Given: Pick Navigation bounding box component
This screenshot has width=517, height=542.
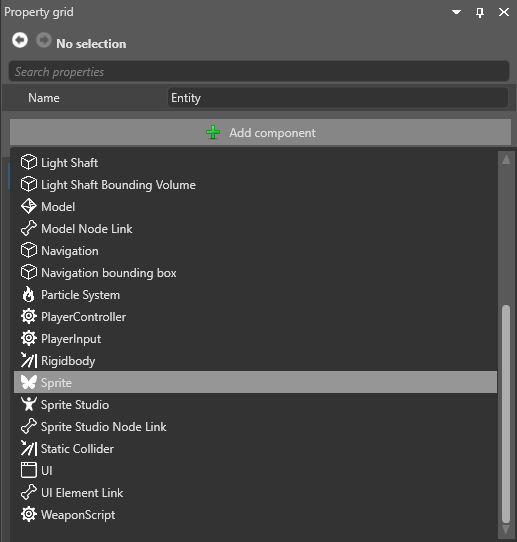Looking at the screenshot, I should tap(255, 273).
